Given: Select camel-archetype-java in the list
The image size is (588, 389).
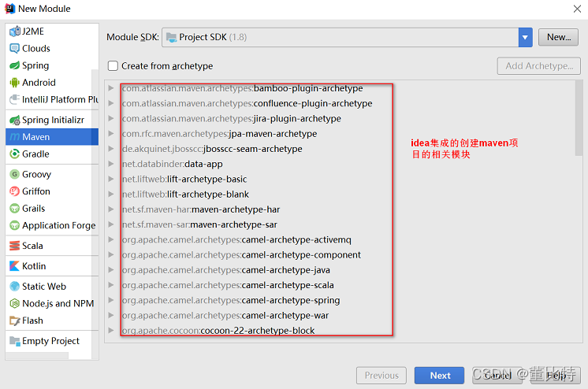Looking at the screenshot, I should [225, 270].
